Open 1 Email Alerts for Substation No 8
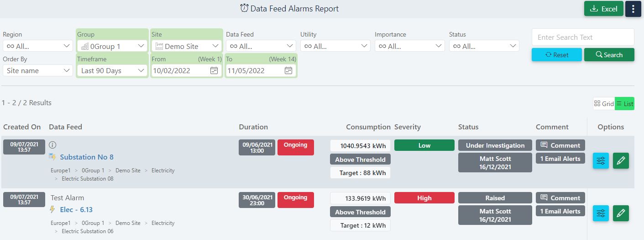This screenshot has height=240, width=644. (x=560, y=159)
